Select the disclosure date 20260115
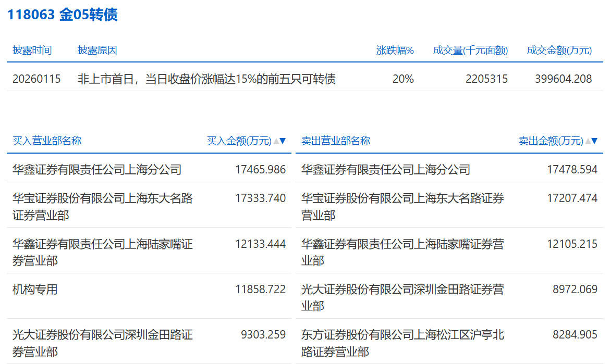This screenshot has height=364, width=610. [36, 79]
